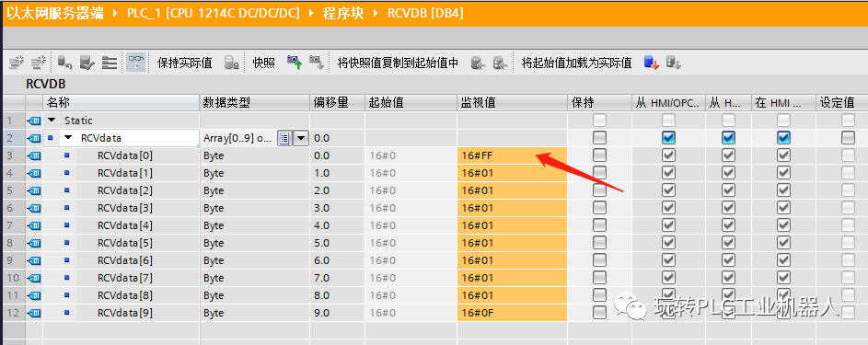The height and width of the screenshot is (345, 868).
Task: Click the update interface icon with checkmark
Action: [87, 63]
